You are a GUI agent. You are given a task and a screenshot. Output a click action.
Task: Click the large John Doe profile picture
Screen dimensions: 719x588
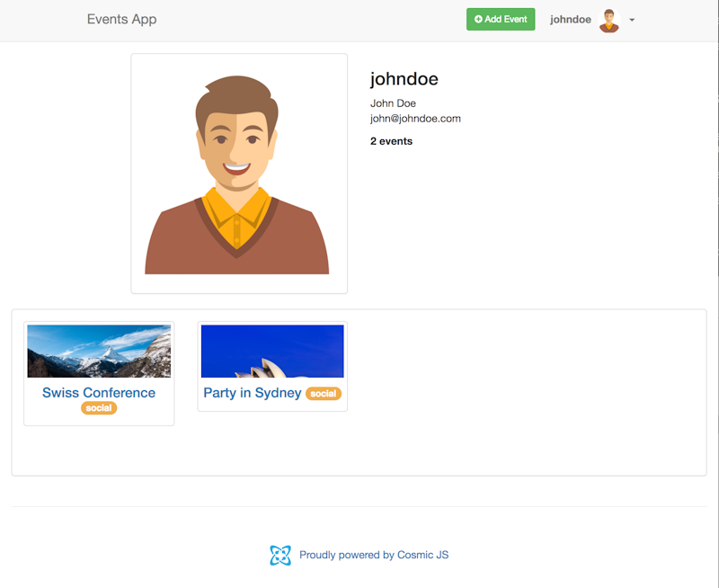point(239,174)
